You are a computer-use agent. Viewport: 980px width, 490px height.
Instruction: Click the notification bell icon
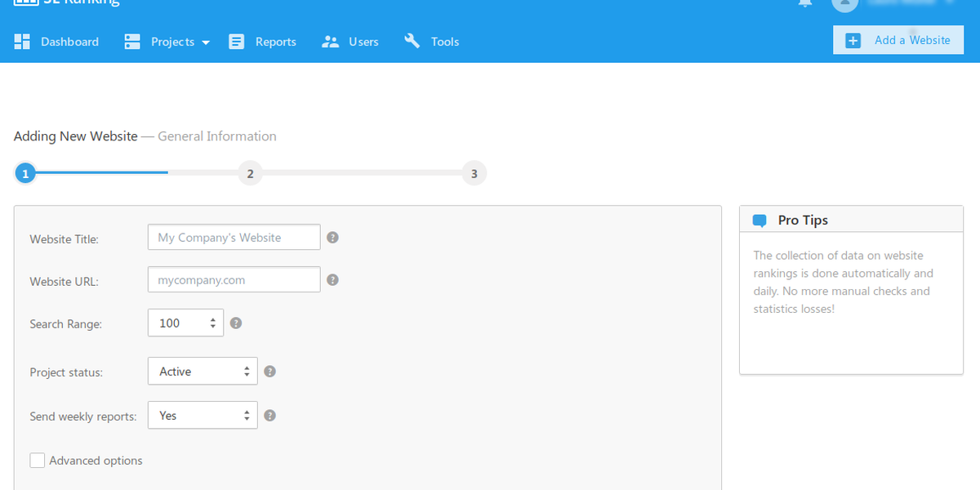(x=805, y=3)
